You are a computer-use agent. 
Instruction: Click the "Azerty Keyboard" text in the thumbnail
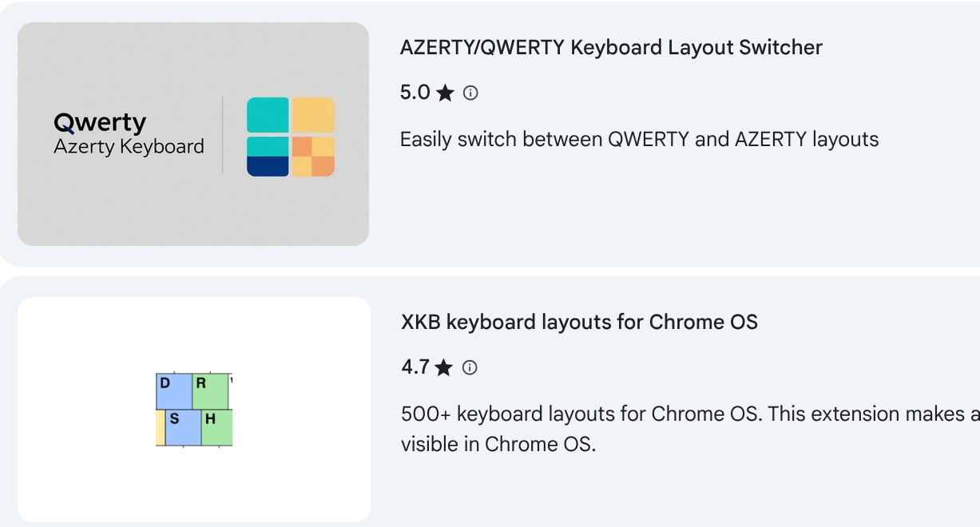pos(129,147)
